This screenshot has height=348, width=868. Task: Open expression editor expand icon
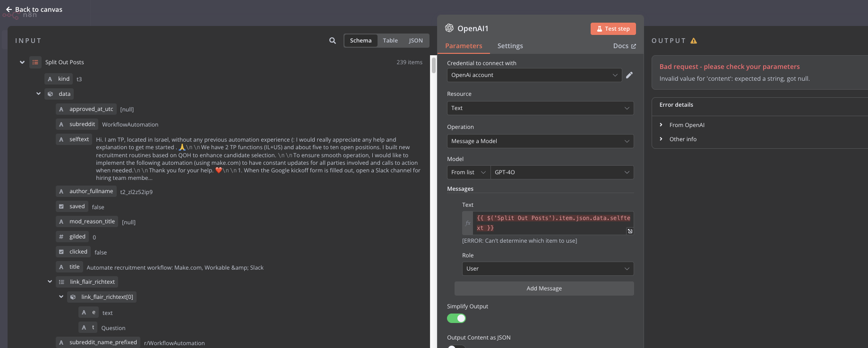[630, 231]
